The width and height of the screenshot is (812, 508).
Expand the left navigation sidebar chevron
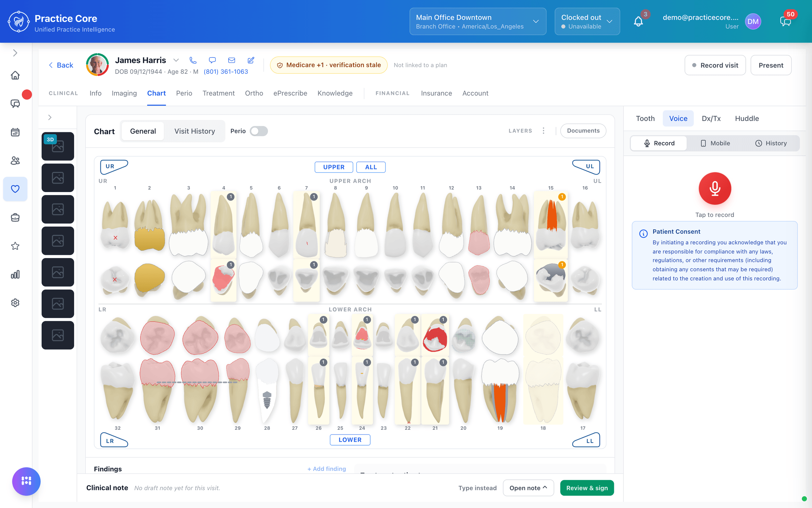pyautogui.click(x=15, y=53)
